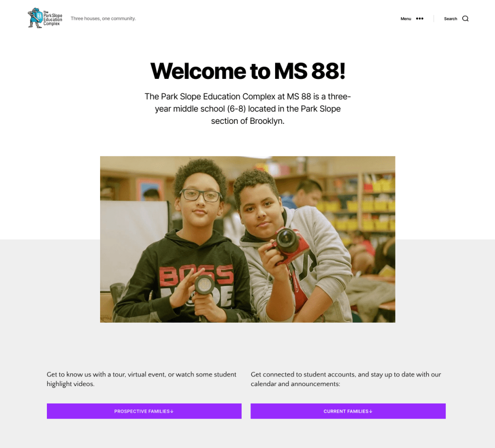Click the text about tours and virtual events
Screen dimensions: 495x448
142,379
